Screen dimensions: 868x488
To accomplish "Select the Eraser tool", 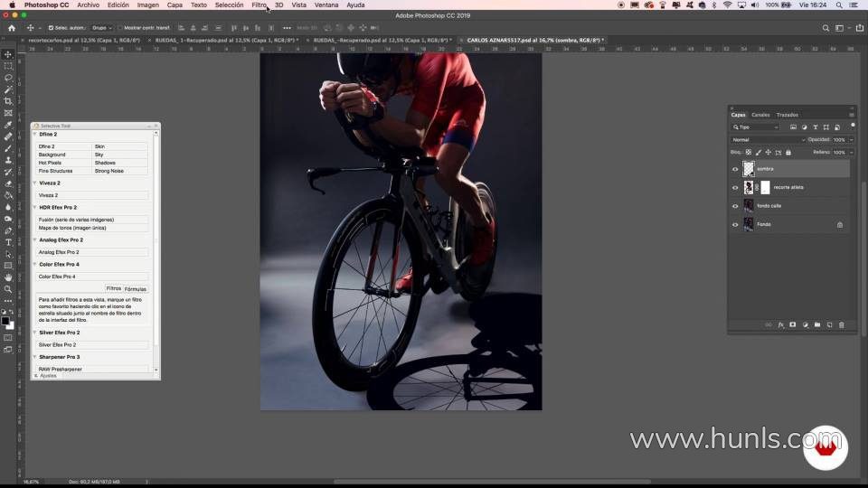I will point(8,183).
